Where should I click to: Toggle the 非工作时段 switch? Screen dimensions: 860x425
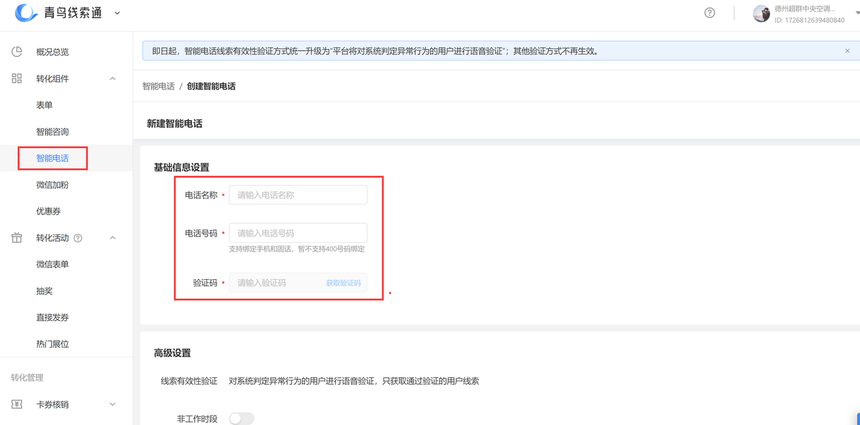[241, 419]
